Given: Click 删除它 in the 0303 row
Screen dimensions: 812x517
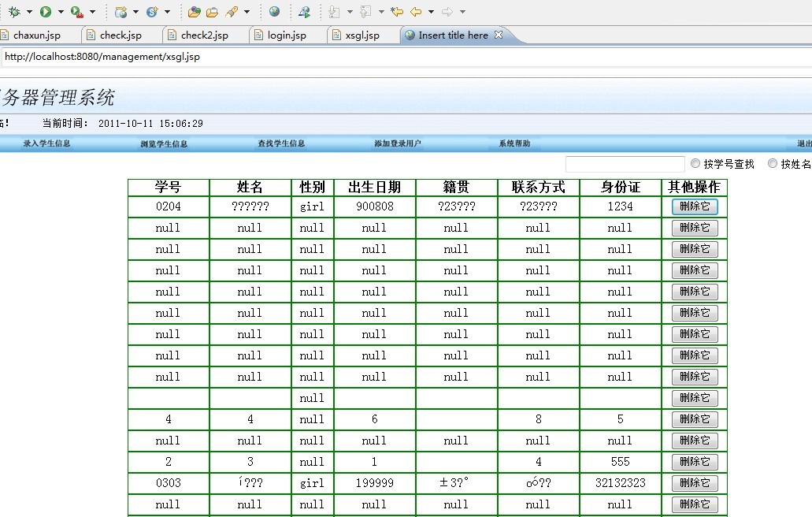Looking at the screenshot, I should [695, 483].
